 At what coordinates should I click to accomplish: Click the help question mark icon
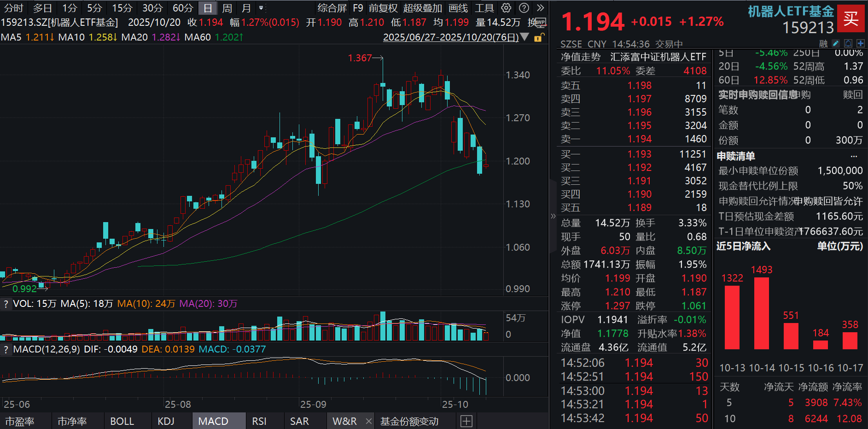pyautogui.click(x=523, y=8)
